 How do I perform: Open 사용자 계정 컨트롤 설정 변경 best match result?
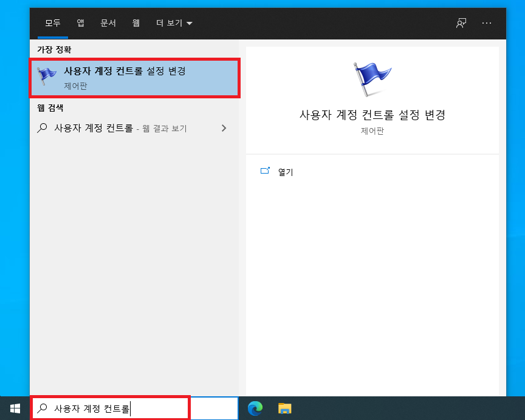135,78
